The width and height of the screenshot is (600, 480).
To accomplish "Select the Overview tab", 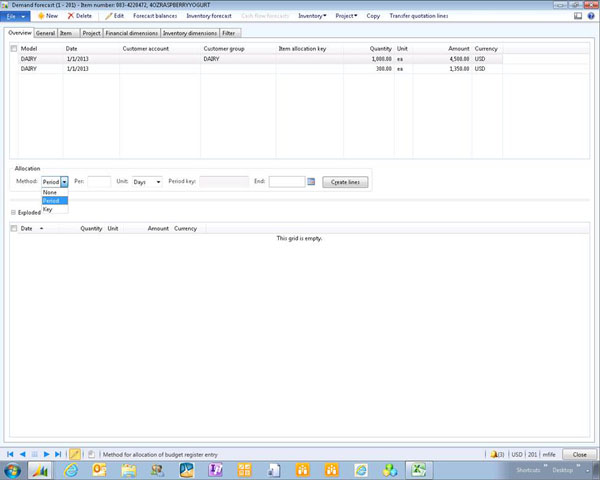I will (x=20, y=33).
